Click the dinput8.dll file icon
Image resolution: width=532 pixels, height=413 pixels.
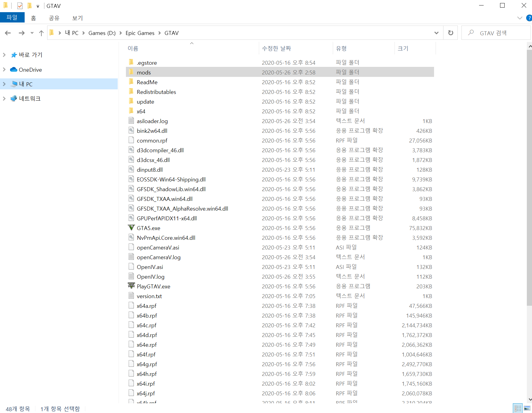tap(131, 169)
